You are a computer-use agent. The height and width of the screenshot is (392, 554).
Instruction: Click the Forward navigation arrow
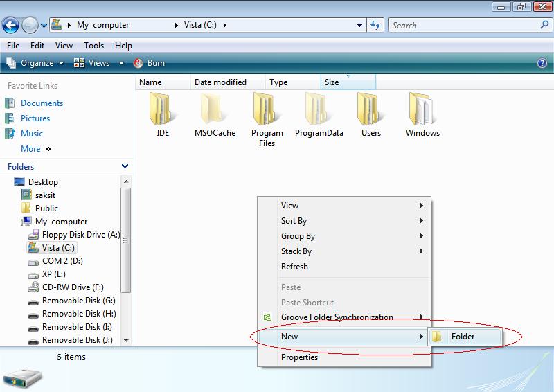(30, 26)
